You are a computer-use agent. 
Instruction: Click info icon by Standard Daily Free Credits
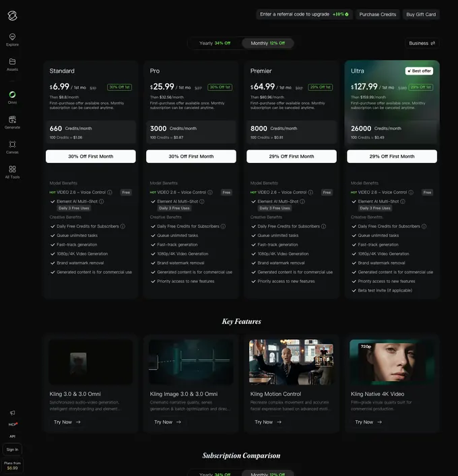123,226
